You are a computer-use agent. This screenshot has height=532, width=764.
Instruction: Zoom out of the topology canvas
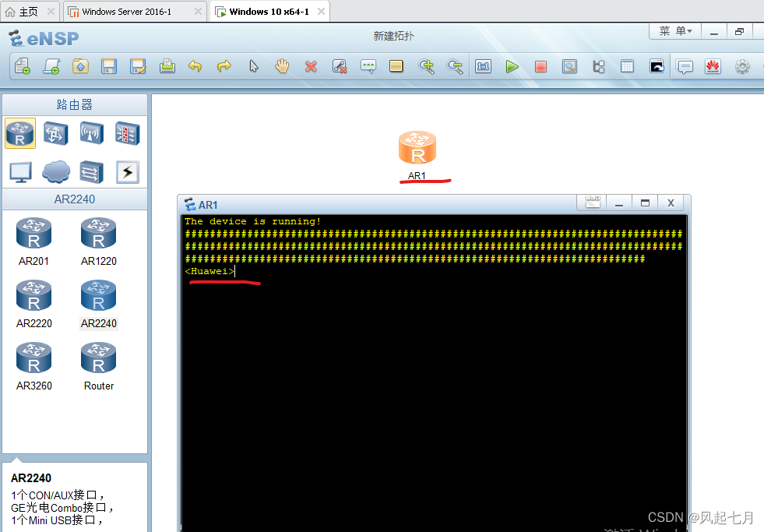coord(455,66)
